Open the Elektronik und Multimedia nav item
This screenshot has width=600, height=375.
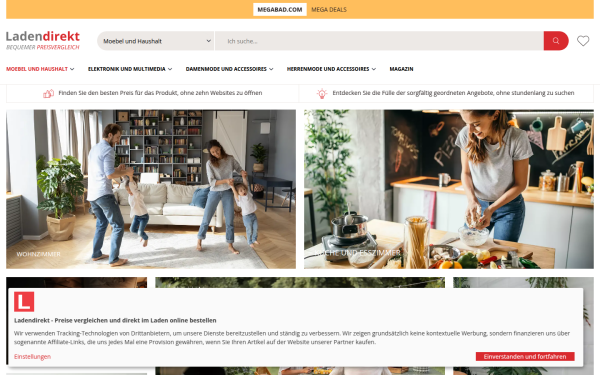click(127, 69)
